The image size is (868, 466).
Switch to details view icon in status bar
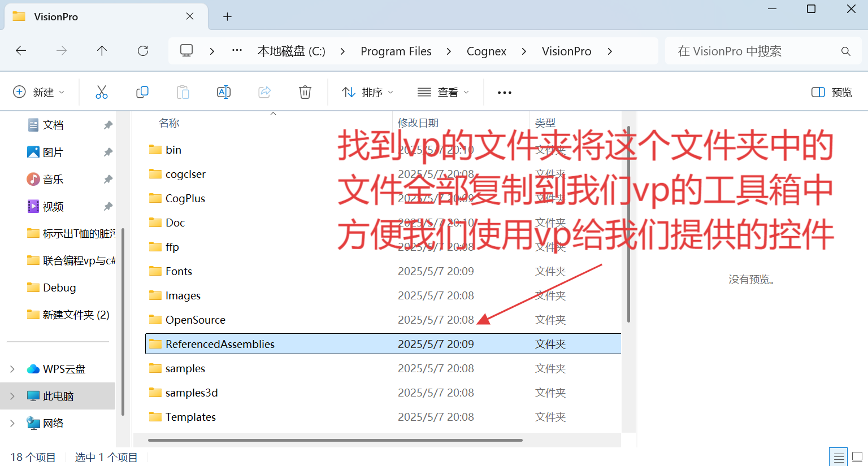(x=839, y=457)
